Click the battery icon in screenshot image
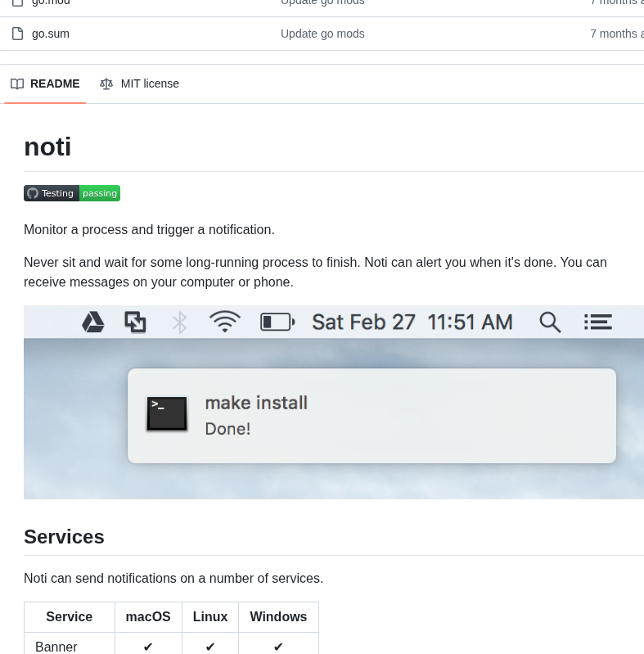Screen dimensions: 644x654 (277, 322)
